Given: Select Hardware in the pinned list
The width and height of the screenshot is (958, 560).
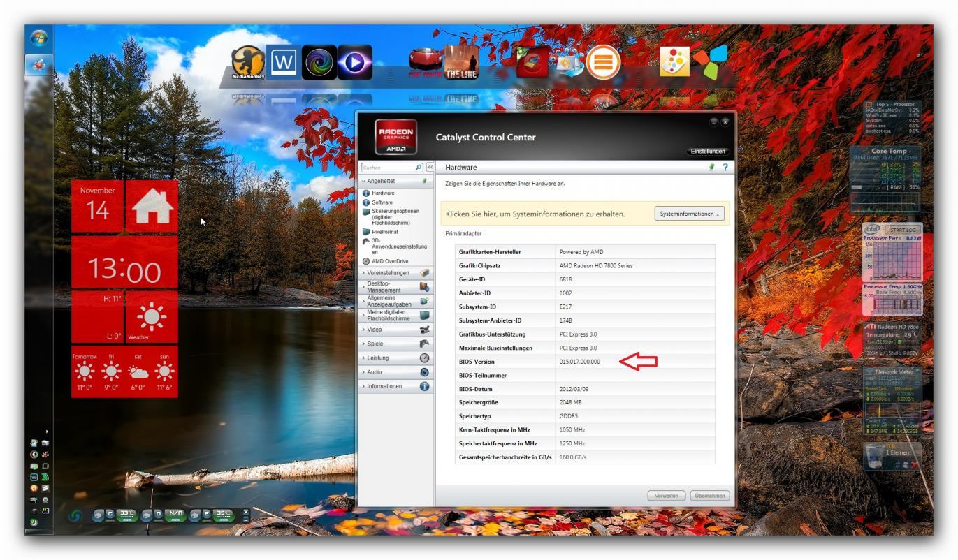Looking at the screenshot, I should click(x=383, y=193).
